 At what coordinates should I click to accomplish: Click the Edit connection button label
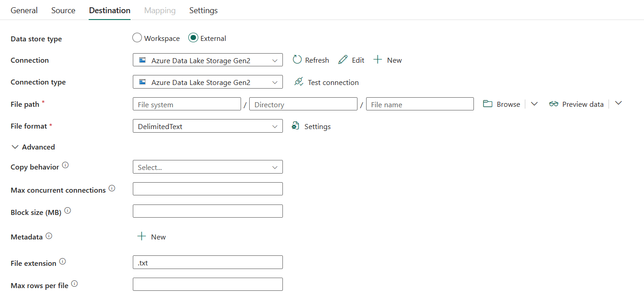pos(358,60)
